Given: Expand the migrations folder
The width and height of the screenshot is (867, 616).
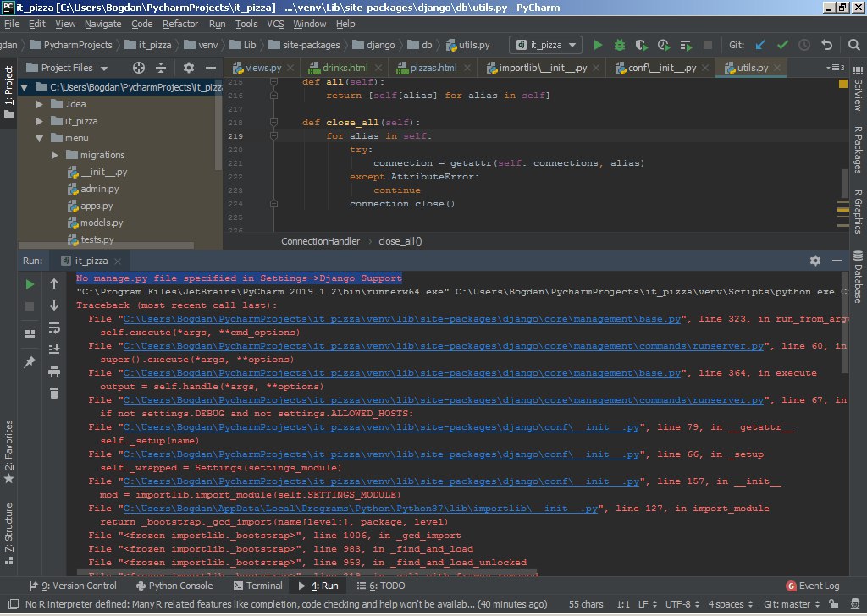Looking at the screenshot, I should (x=55, y=155).
